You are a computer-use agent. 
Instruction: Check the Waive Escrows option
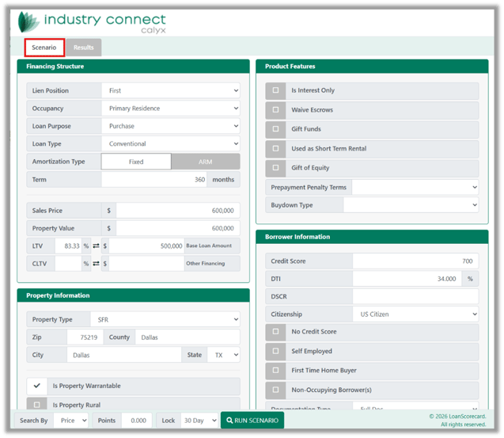pos(275,110)
